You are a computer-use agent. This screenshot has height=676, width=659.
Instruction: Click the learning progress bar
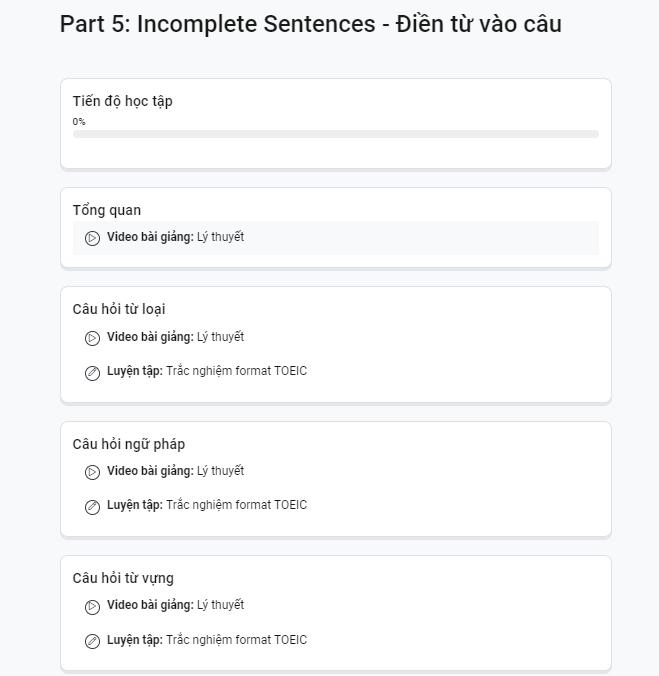pyautogui.click(x=336, y=134)
